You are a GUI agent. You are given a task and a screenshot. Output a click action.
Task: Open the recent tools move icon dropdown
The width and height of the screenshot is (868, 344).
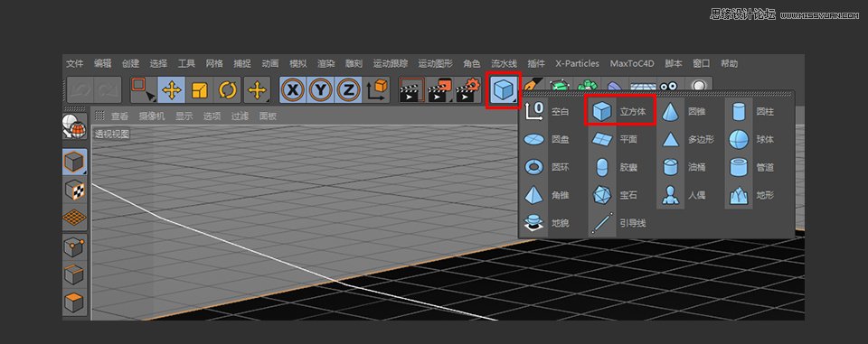(257, 89)
